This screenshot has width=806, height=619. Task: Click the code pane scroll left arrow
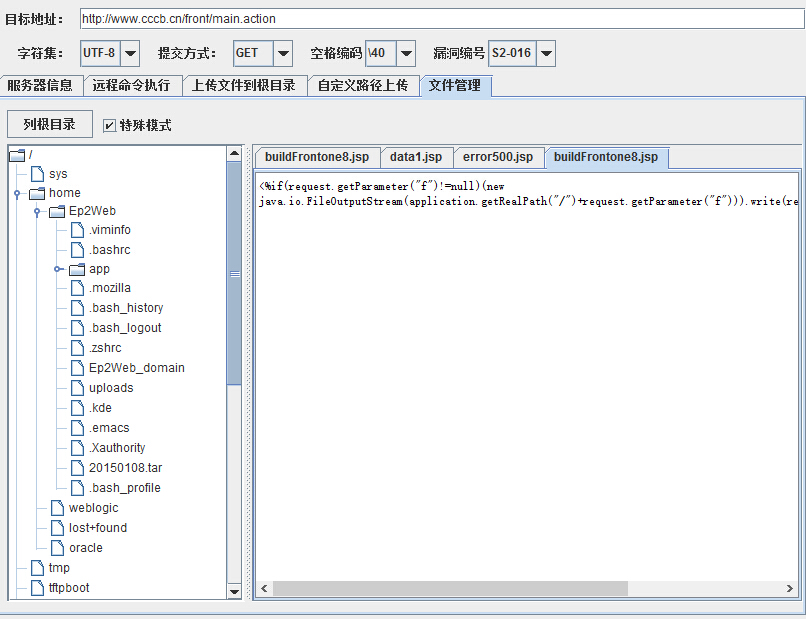point(264,588)
